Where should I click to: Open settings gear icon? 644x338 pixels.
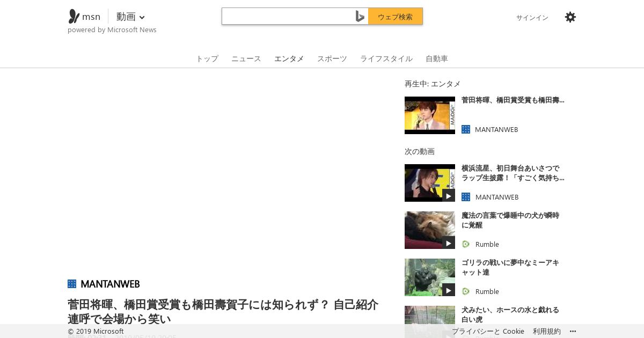click(x=570, y=17)
